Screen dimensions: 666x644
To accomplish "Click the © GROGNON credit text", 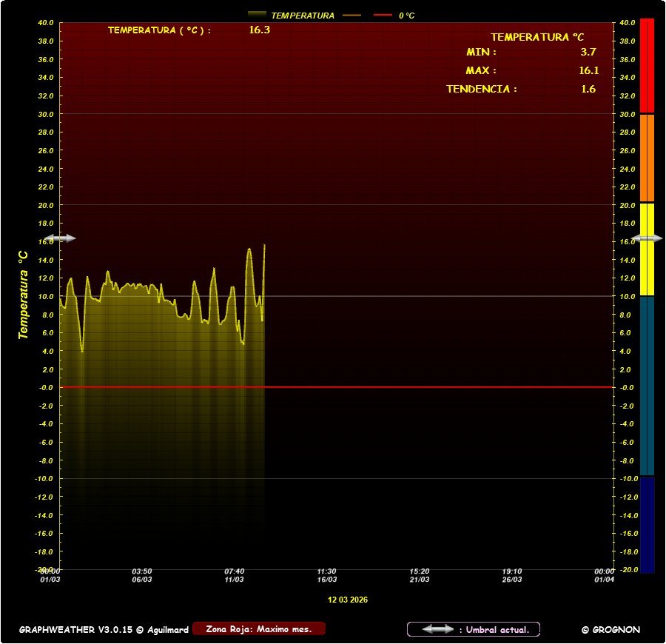I will point(610,630).
